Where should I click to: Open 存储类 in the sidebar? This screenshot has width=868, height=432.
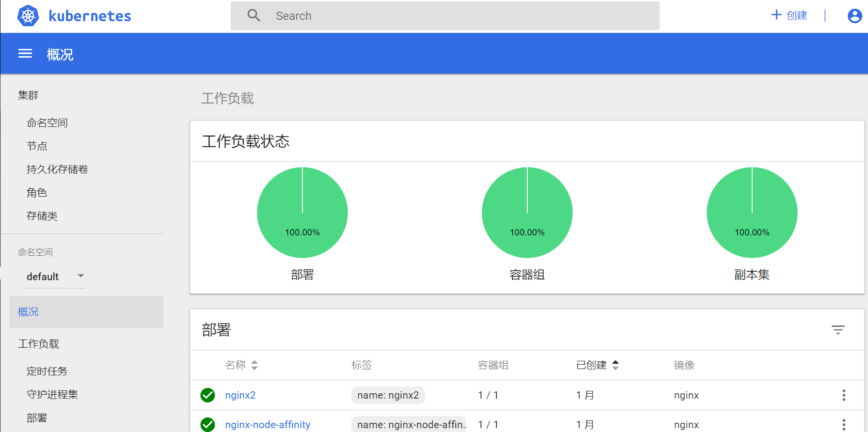point(42,216)
